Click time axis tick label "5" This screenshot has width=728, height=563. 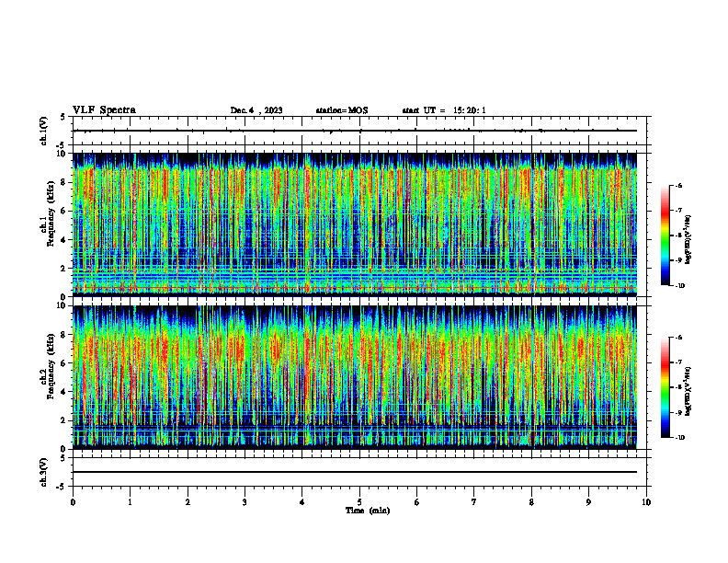coord(359,502)
